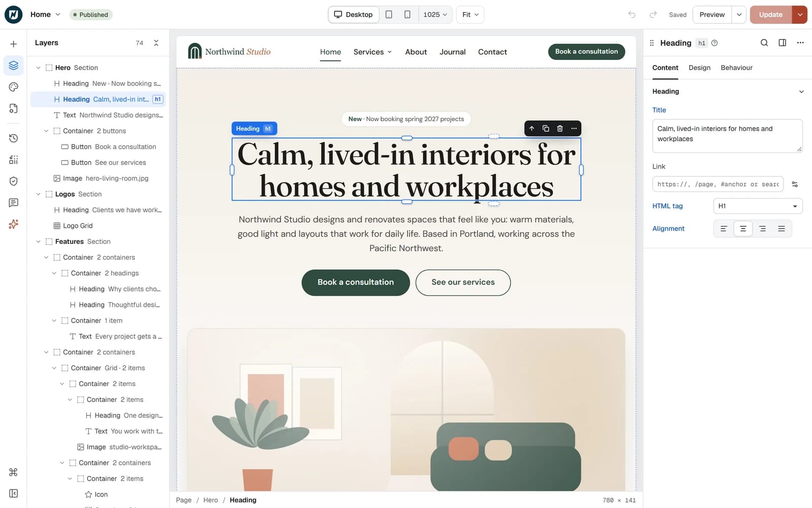Collapse the Logos Section in layers
The image size is (812, 508).
38,194
